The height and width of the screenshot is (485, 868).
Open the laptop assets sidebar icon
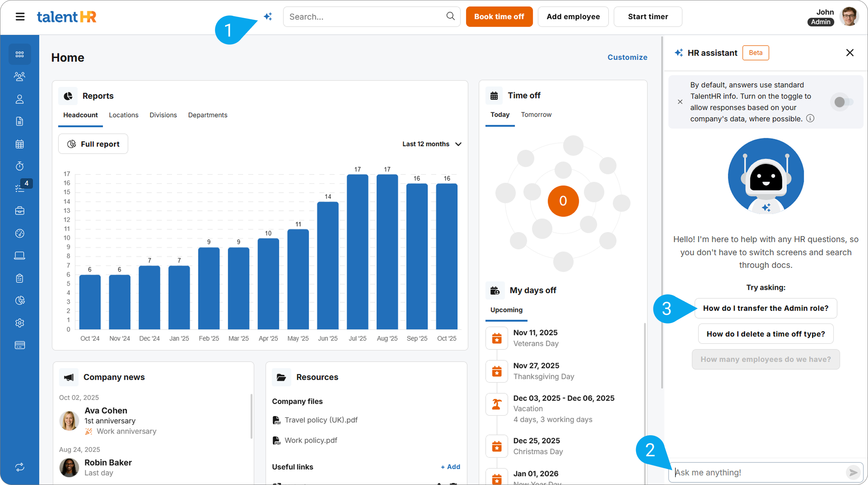20,256
